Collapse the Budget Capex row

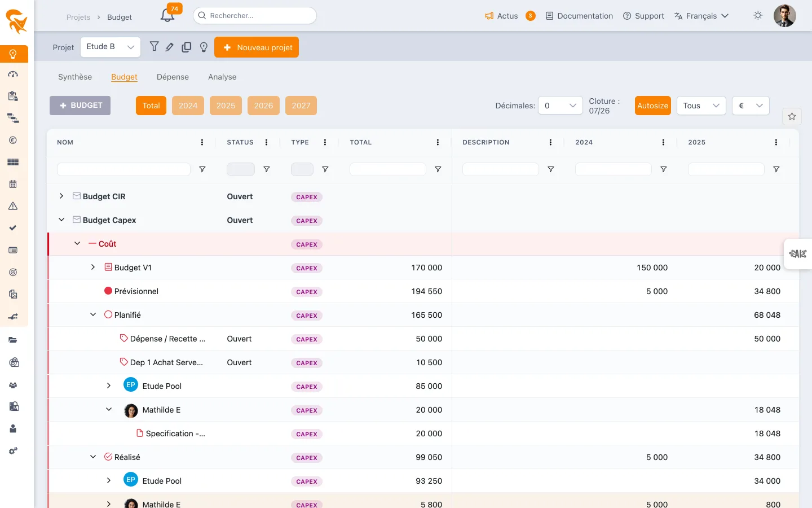[x=61, y=220]
